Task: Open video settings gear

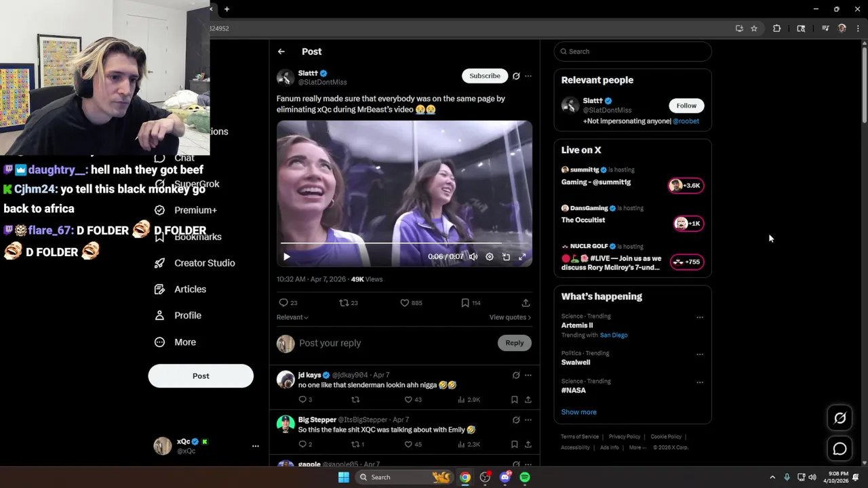Action: [489, 257]
